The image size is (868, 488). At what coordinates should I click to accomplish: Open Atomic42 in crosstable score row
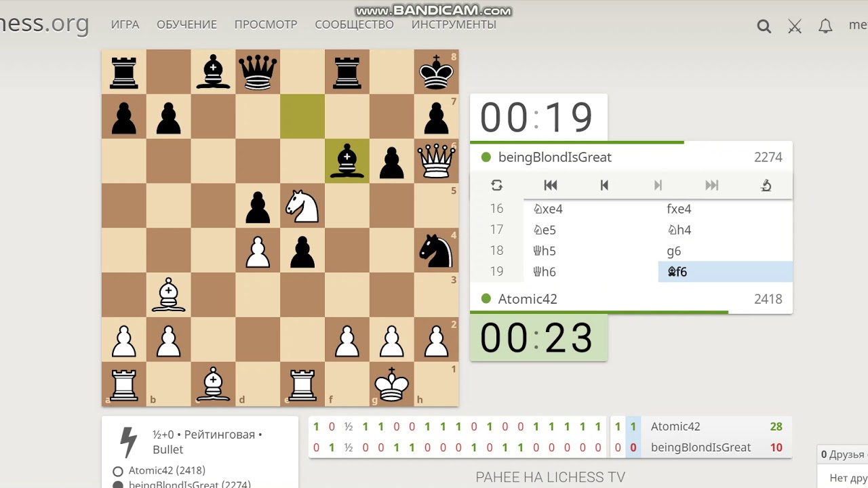675,426
